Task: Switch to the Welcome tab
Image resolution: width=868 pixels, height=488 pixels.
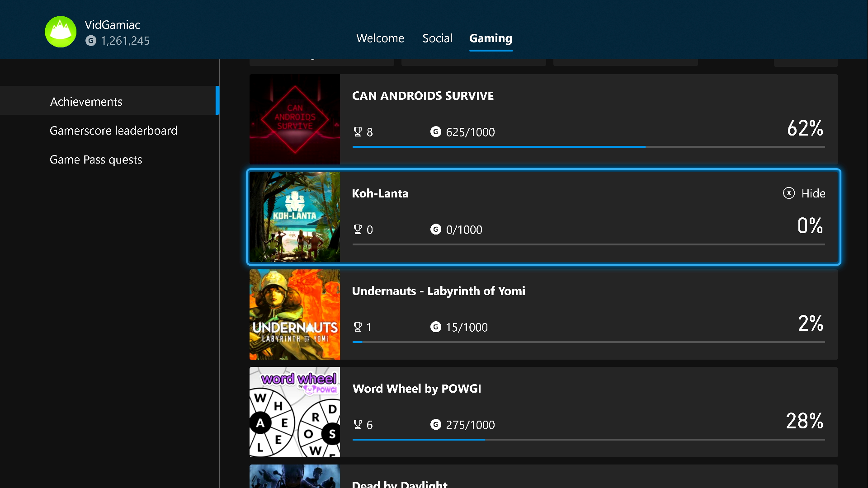Action: point(380,38)
